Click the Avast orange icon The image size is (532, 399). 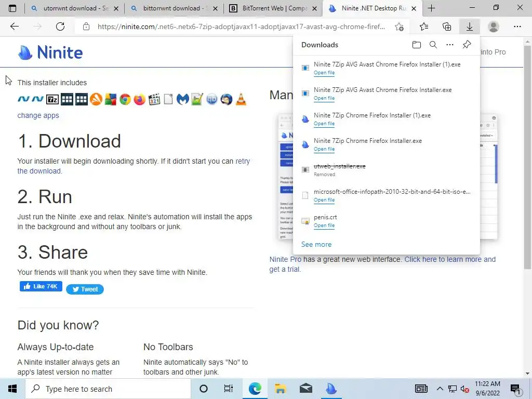point(96,99)
